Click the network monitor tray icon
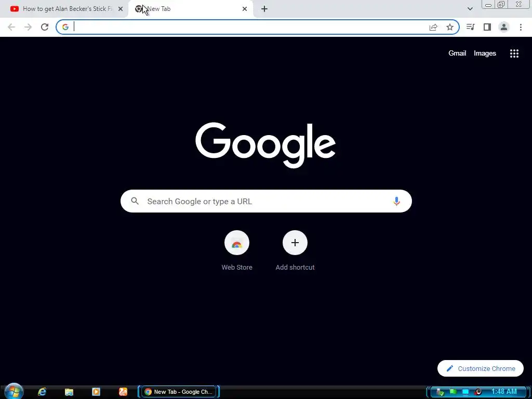The image size is (532, 399). (465, 392)
